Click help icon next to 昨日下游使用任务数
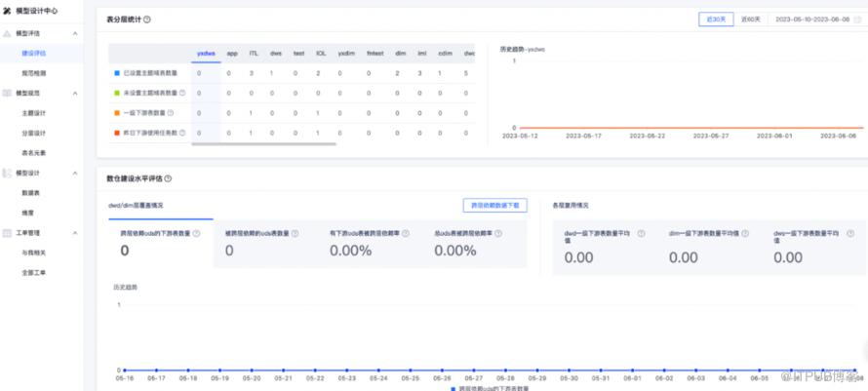Viewport: 868px width, 391px height. [182, 133]
